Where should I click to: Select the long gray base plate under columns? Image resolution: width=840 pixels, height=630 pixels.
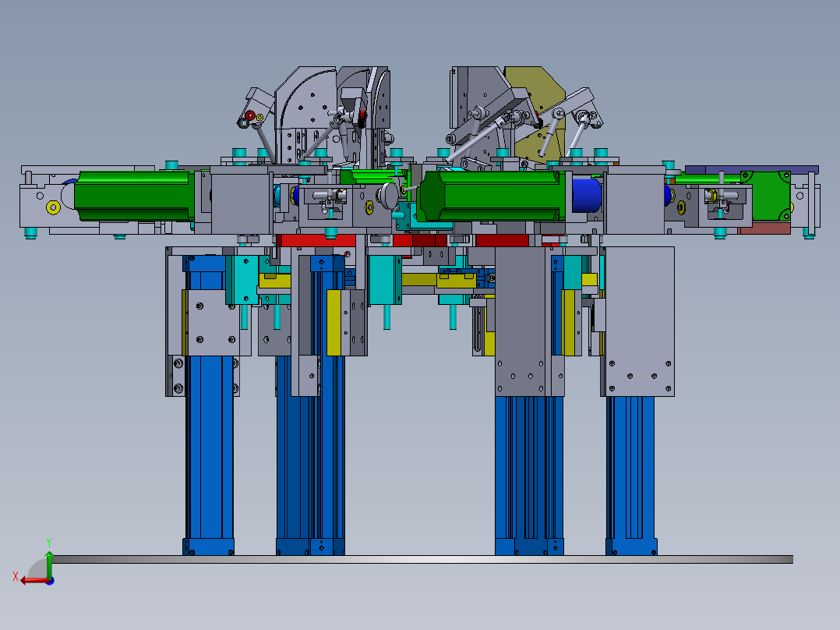click(422, 559)
